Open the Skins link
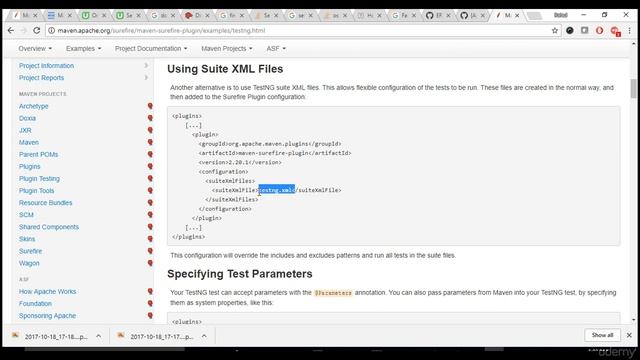Viewport: 640px width, 360px height. pyautogui.click(x=27, y=239)
